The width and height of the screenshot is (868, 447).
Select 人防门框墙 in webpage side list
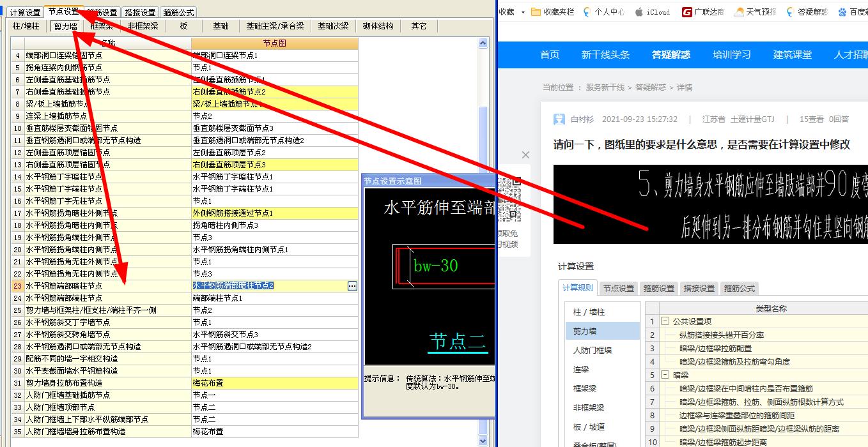click(602, 350)
